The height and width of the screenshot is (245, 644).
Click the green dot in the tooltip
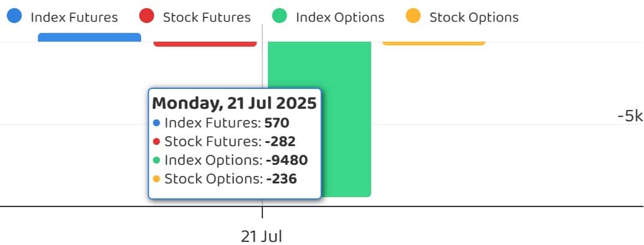point(156,160)
